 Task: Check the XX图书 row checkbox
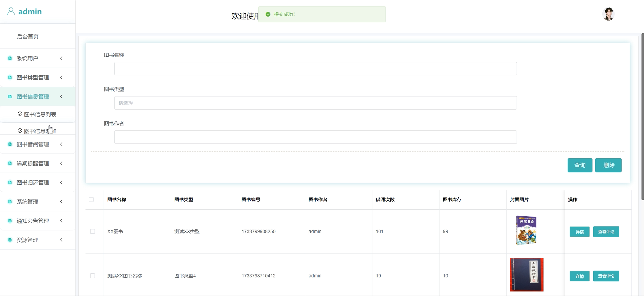[x=93, y=232]
